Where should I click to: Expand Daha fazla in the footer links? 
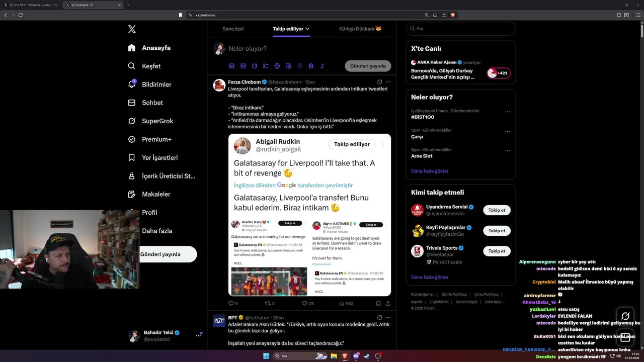click(x=495, y=302)
